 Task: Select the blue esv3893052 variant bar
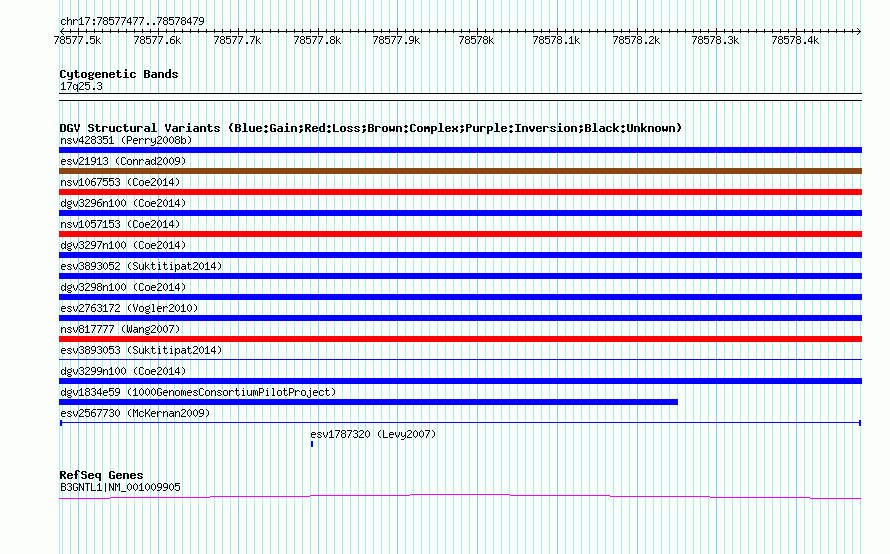[x=460, y=276]
